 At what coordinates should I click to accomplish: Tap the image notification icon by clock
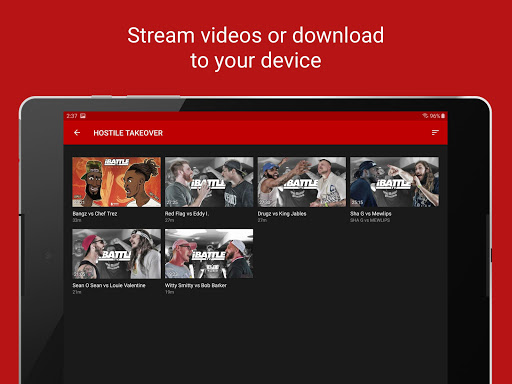(x=83, y=116)
